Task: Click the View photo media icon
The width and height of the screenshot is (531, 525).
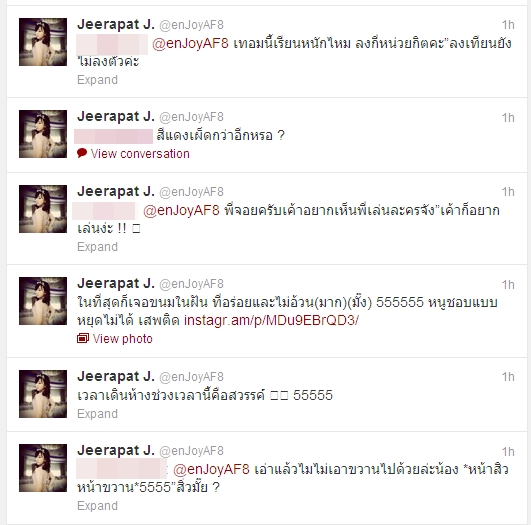Action: (x=83, y=338)
